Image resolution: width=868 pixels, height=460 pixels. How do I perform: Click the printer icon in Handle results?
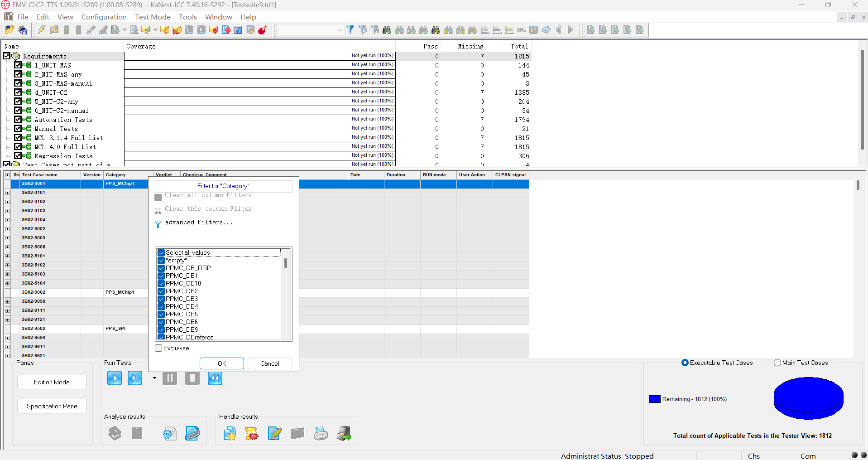[321, 433]
